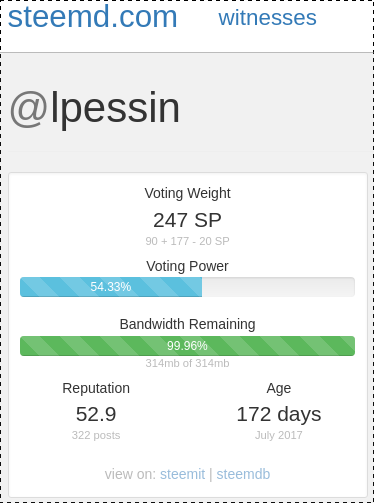Click the 90 + 177 - 20 SP breakdown
The height and width of the screenshot is (503, 374).
pyautogui.click(x=187, y=241)
